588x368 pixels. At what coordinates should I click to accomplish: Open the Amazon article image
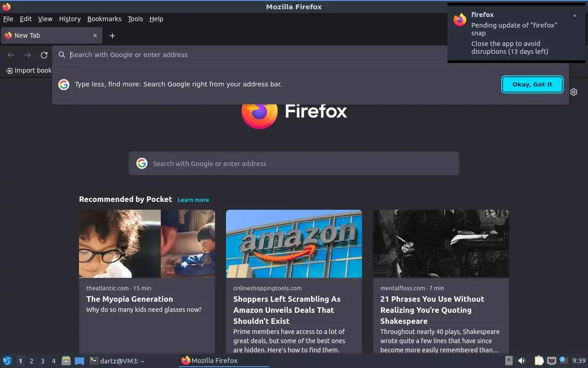294,244
